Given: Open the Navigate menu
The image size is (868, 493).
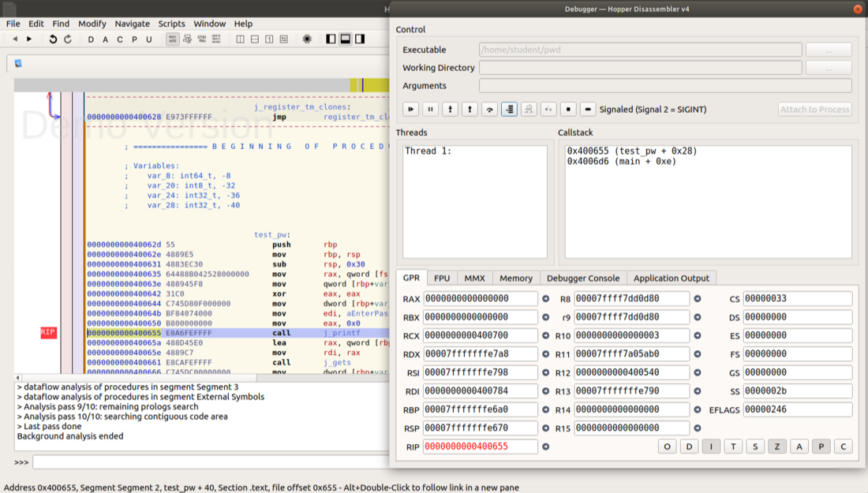Looking at the screenshot, I should [132, 24].
